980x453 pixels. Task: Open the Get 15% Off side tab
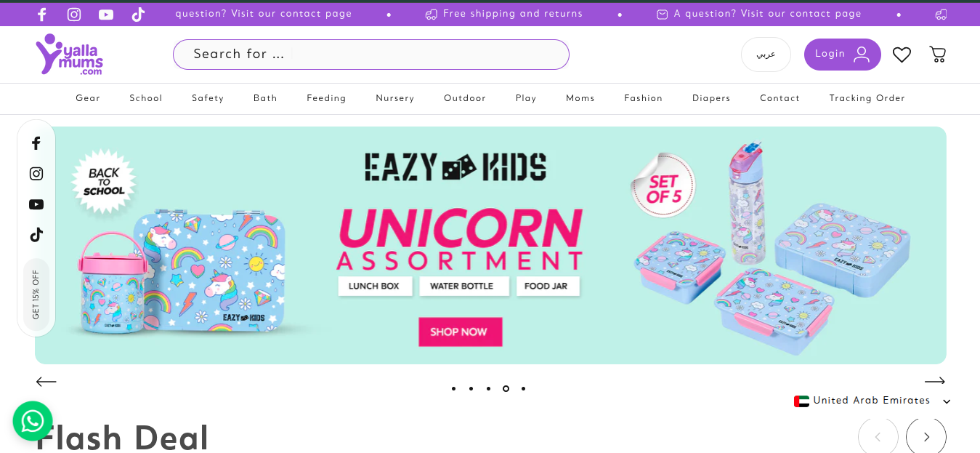(36, 294)
